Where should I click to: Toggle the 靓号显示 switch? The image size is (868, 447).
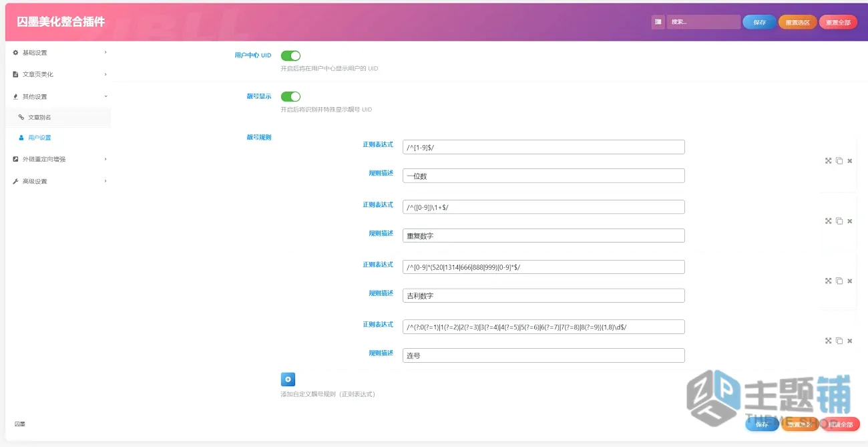(290, 97)
